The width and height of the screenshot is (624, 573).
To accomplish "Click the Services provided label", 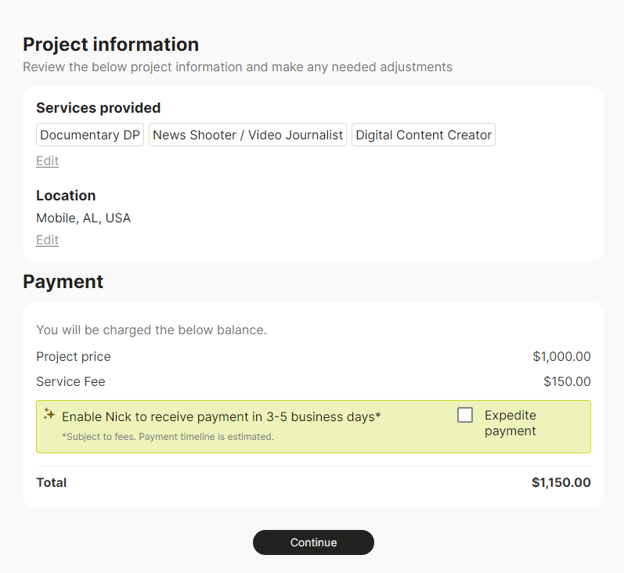I will 98,108.
